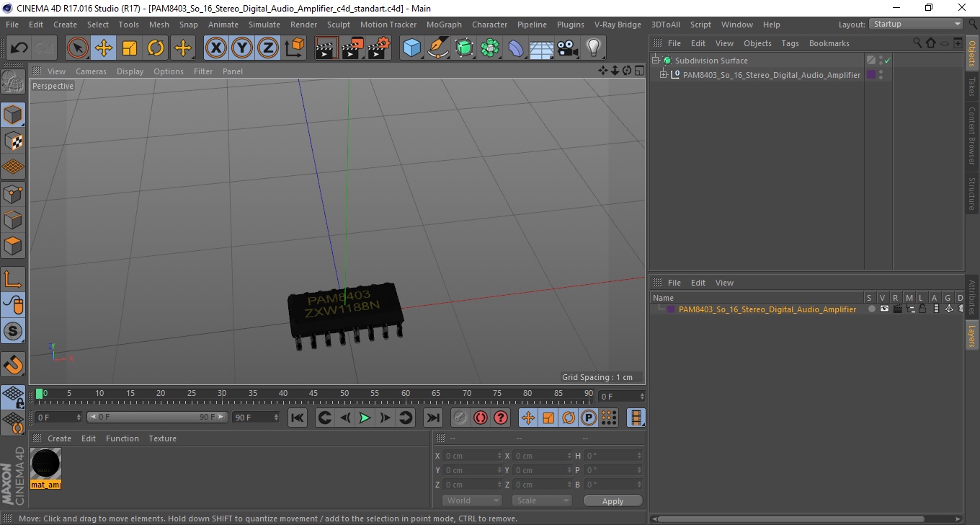The image size is (980, 525).
Task: Open World coordinate system dropdown
Action: tap(472, 500)
